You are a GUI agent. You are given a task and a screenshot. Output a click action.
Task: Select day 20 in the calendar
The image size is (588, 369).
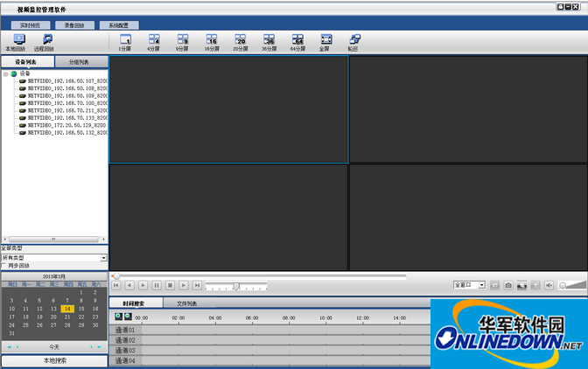(53, 317)
